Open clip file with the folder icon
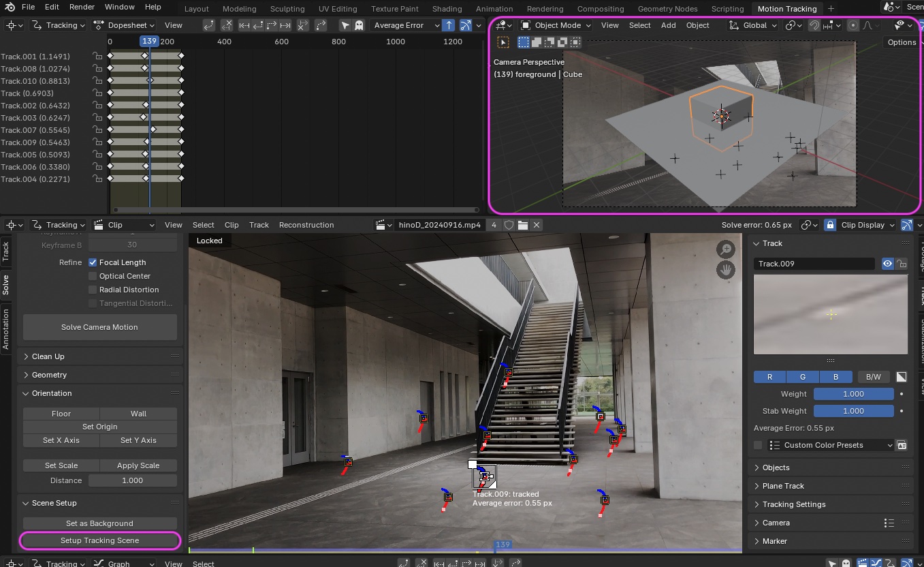Viewport: 924px width, 567px height. click(x=522, y=225)
